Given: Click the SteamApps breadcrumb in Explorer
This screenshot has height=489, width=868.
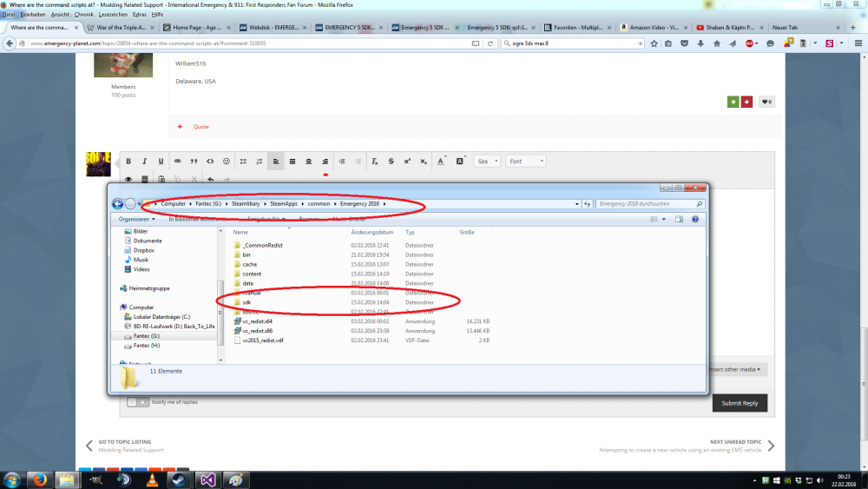Looking at the screenshot, I should [x=284, y=204].
